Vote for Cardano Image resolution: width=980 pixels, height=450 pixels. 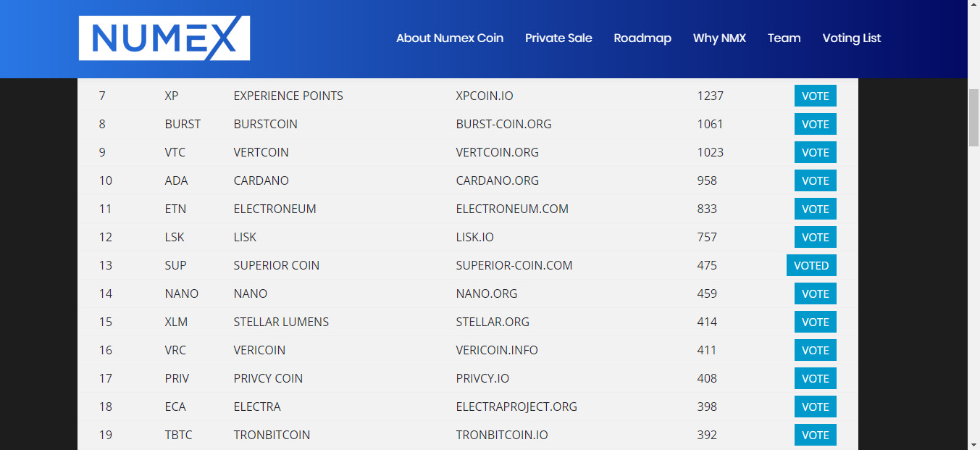pyautogui.click(x=816, y=180)
